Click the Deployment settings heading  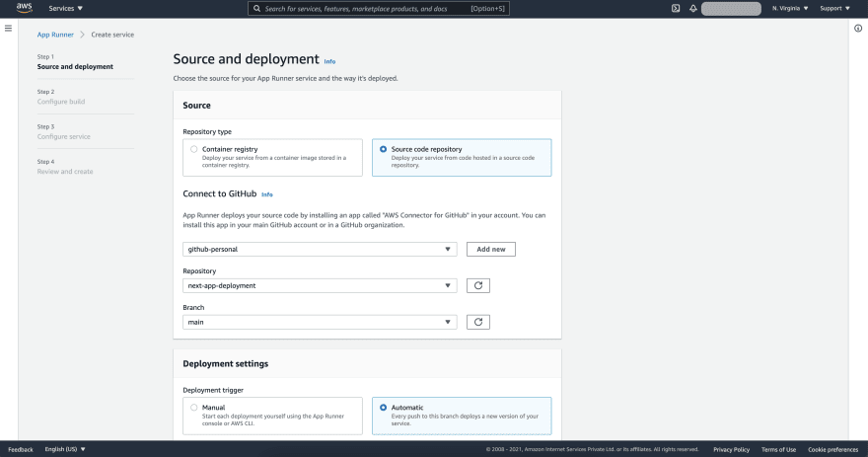click(225, 363)
